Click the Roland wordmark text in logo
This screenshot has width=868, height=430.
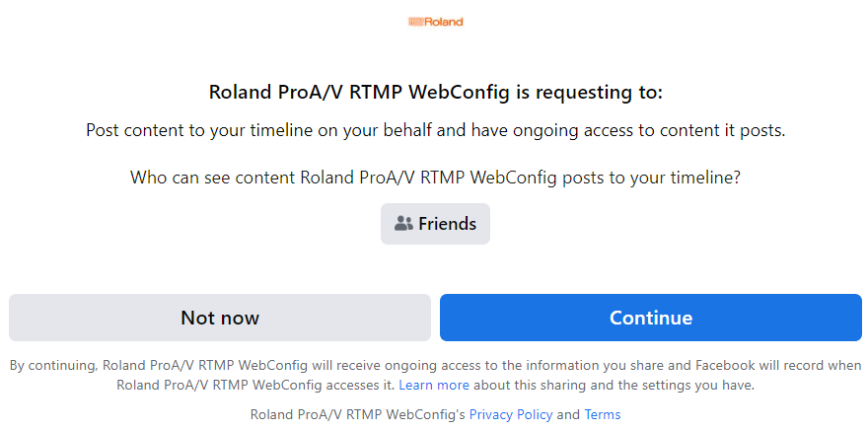(x=444, y=22)
